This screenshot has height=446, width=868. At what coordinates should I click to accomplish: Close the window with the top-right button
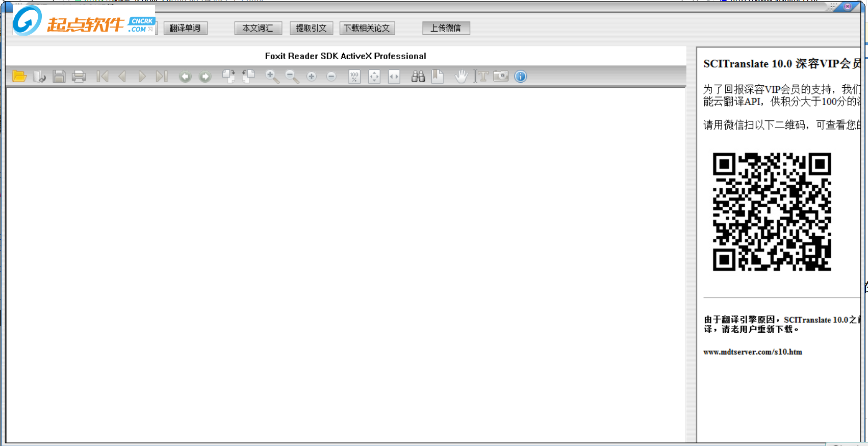click(x=848, y=7)
